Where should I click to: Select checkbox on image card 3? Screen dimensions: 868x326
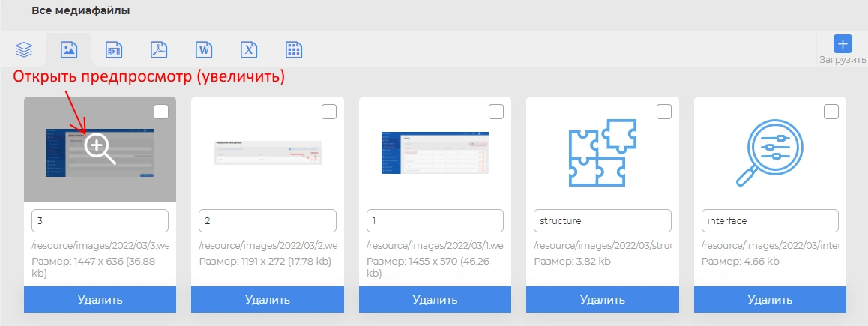pos(161,112)
